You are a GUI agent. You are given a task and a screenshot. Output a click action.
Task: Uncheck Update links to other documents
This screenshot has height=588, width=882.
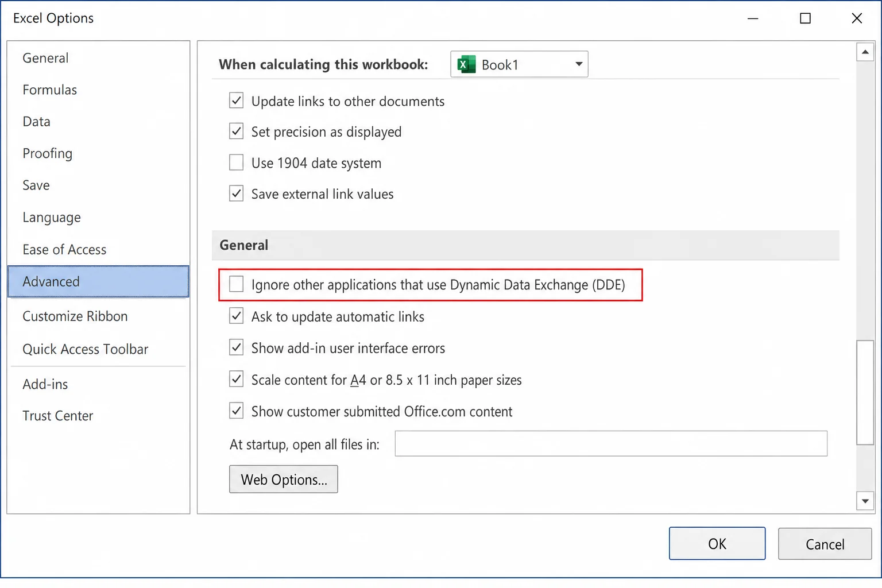pos(236,100)
